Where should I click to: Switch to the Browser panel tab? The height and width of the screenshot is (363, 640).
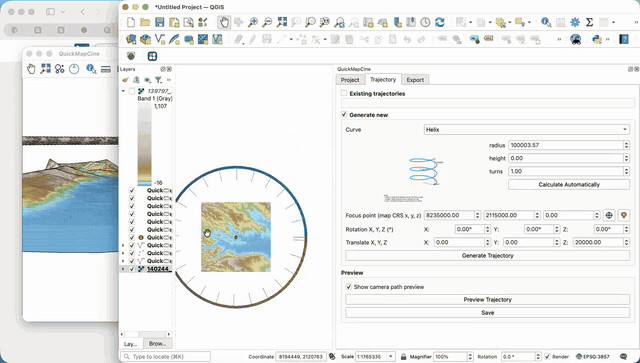(x=158, y=344)
